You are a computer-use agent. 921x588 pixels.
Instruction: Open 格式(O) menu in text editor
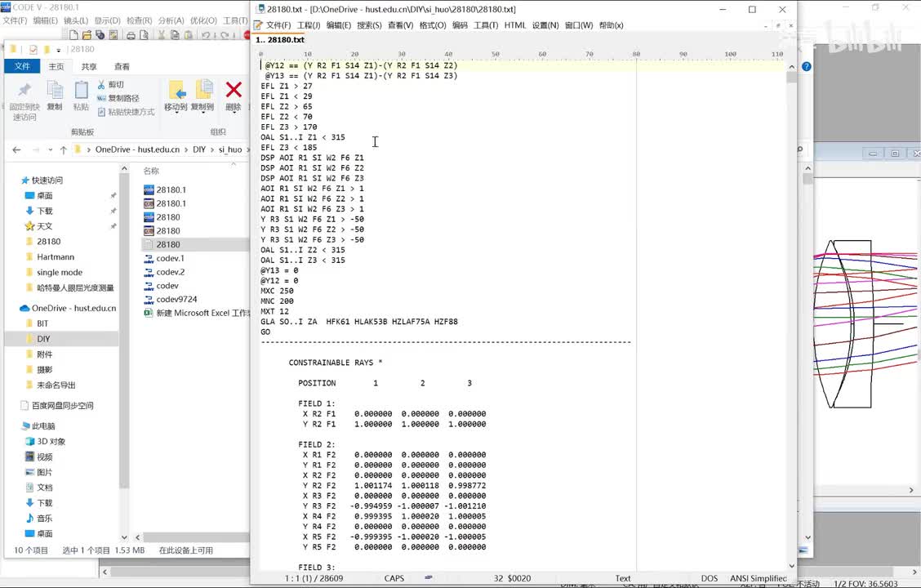(x=432, y=25)
